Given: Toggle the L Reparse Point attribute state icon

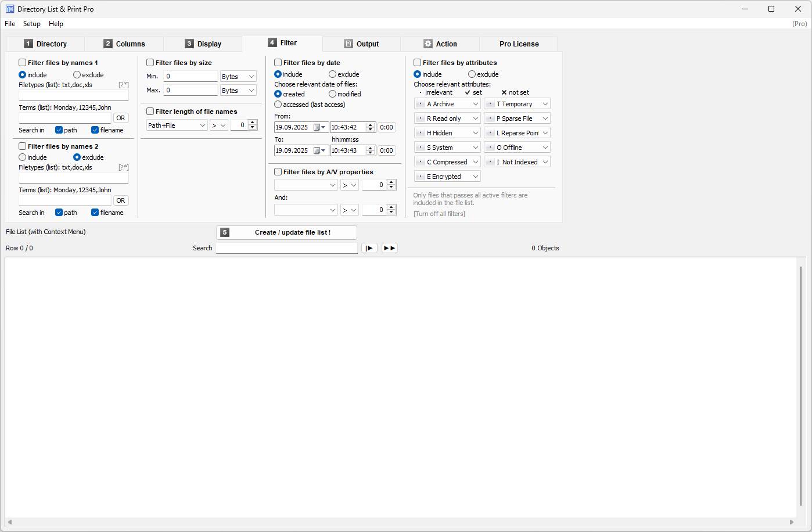Looking at the screenshot, I should [490, 133].
